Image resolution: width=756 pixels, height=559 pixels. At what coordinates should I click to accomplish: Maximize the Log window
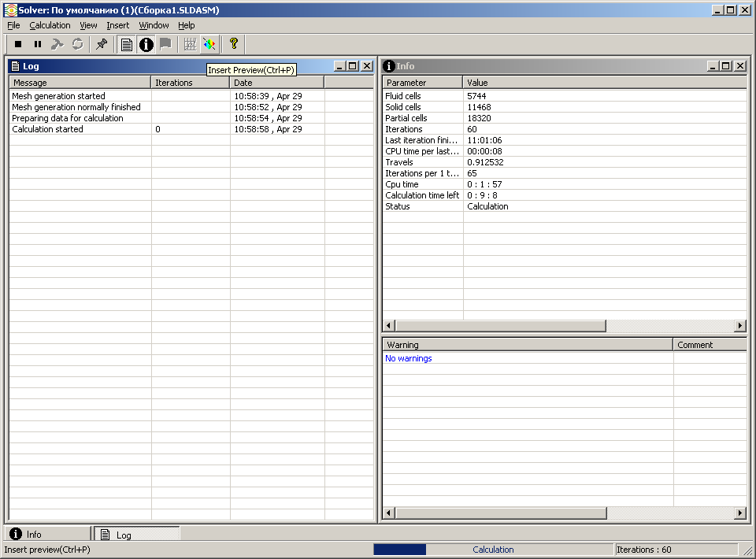point(353,66)
